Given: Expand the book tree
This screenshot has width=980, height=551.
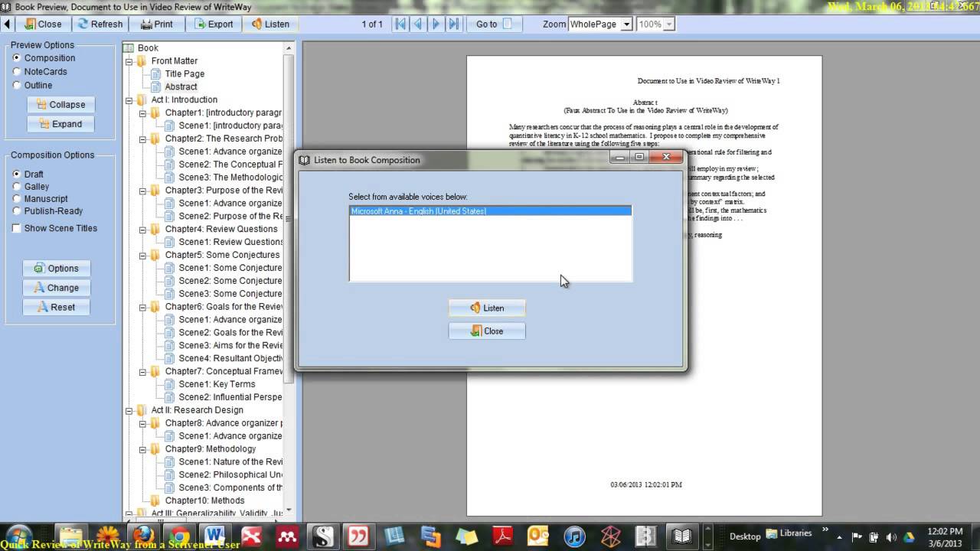Looking at the screenshot, I should (60, 124).
